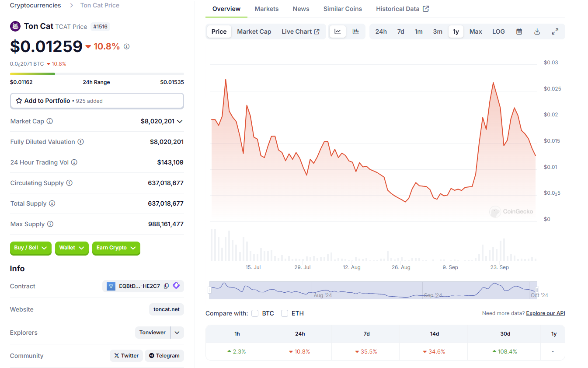Viewport: 588px width, 368px height.
Task: Enable the BTC compare checkbox
Action: click(255, 313)
